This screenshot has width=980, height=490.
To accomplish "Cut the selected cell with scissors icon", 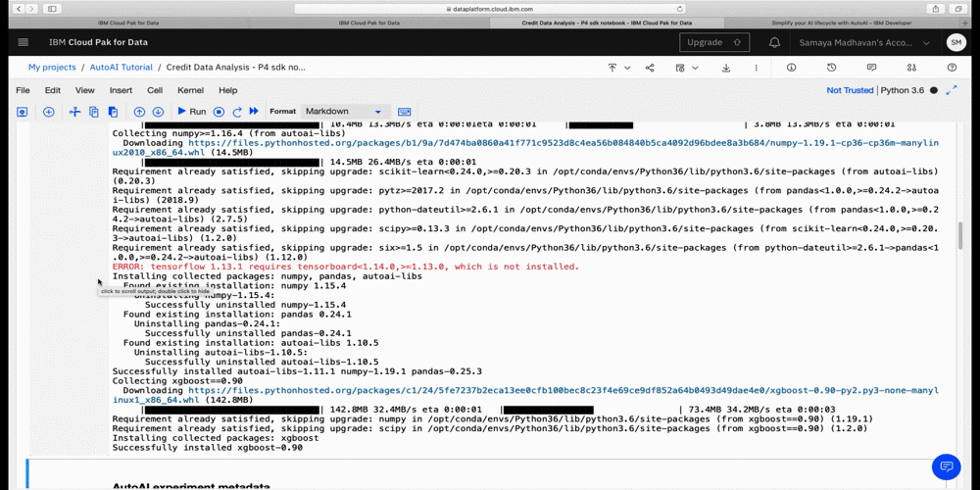I will coord(75,112).
